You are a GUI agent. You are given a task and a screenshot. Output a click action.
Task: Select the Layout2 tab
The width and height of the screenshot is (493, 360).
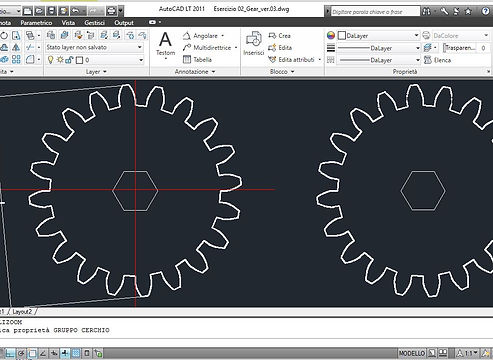[x=22, y=312]
